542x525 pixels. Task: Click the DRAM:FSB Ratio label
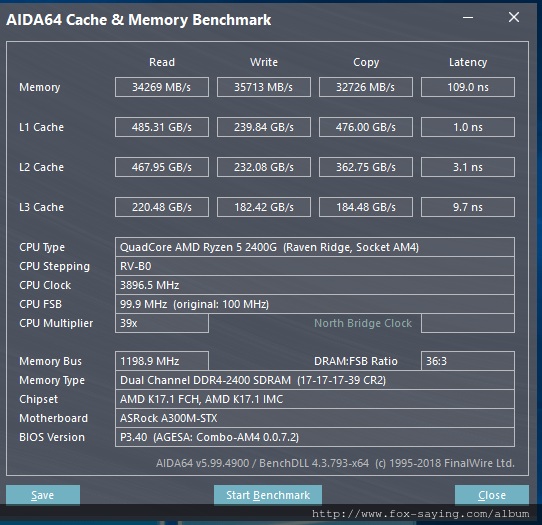point(356,361)
